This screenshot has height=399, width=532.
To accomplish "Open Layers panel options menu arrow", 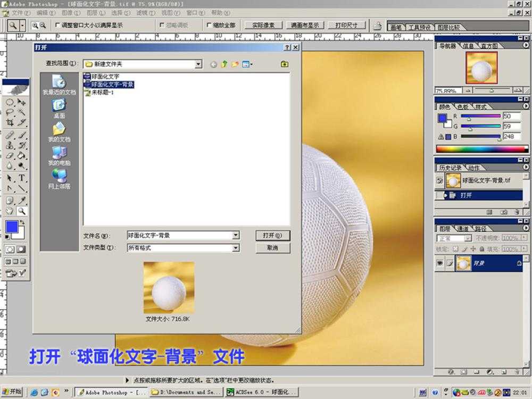I will click(x=526, y=228).
